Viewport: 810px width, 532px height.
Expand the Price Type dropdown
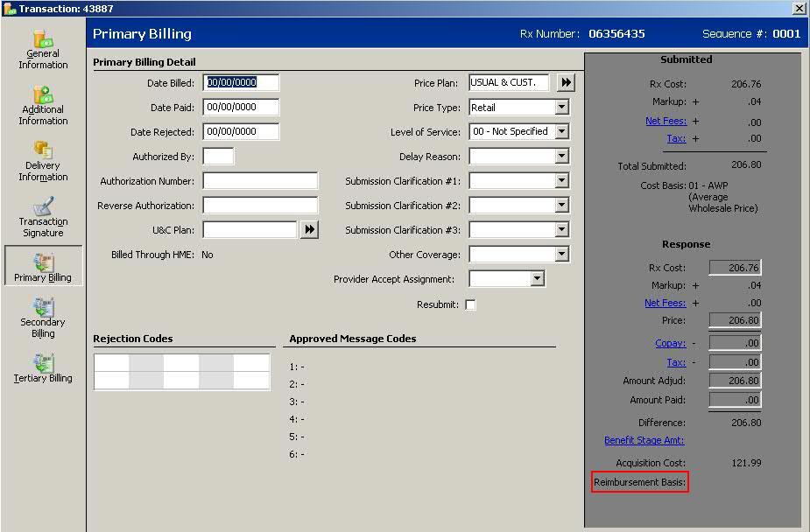click(561, 108)
